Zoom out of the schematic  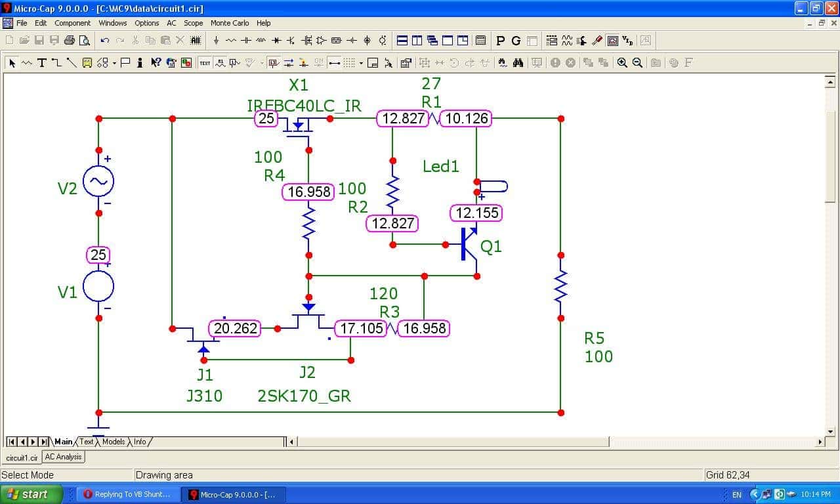tap(637, 63)
